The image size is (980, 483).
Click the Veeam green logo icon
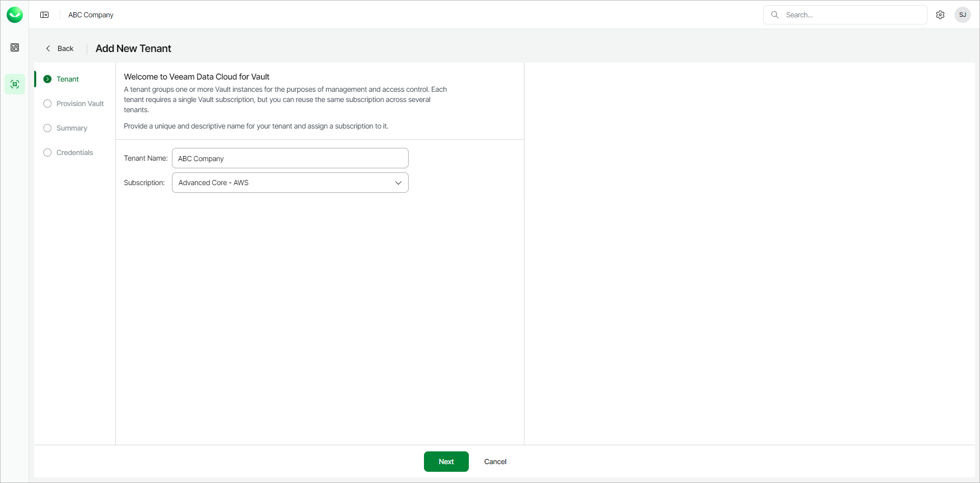coord(15,15)
